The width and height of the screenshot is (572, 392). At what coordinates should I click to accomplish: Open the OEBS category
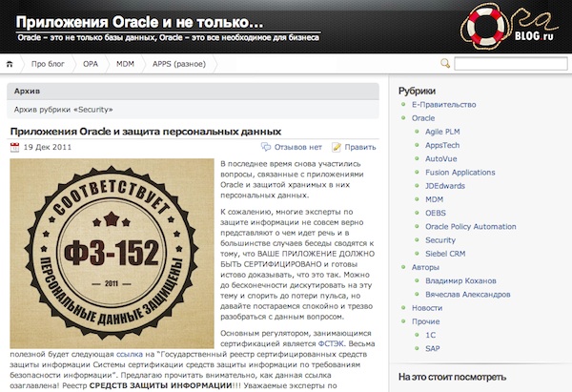point(436,213)
